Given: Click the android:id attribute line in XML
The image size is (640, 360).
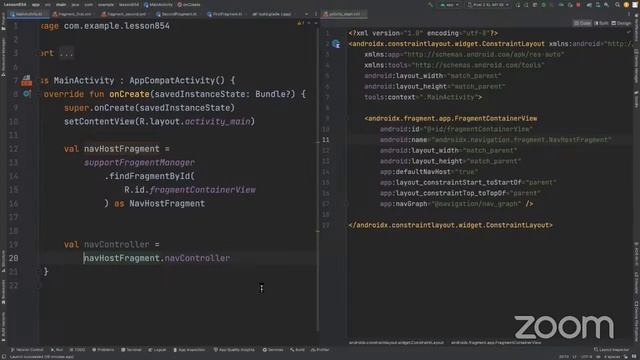Looking at the screenshot, I should pos(456,129).
